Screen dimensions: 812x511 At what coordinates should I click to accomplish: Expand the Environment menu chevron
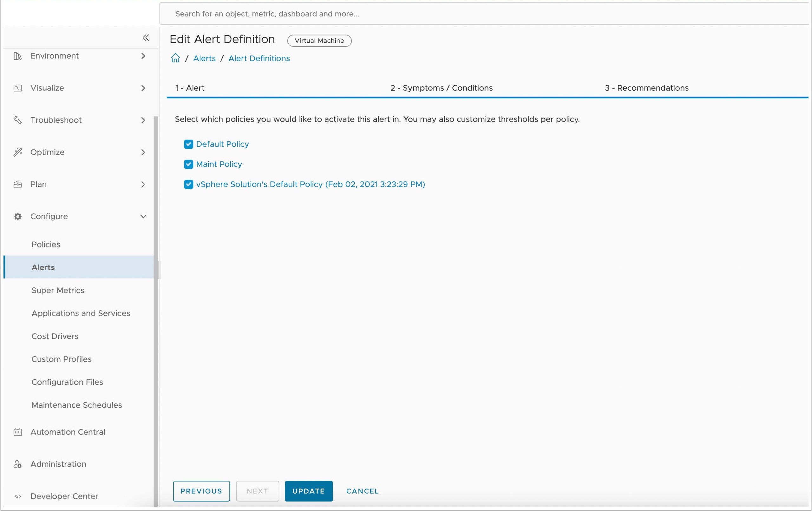pyautogui.click(x=143, y=56)
